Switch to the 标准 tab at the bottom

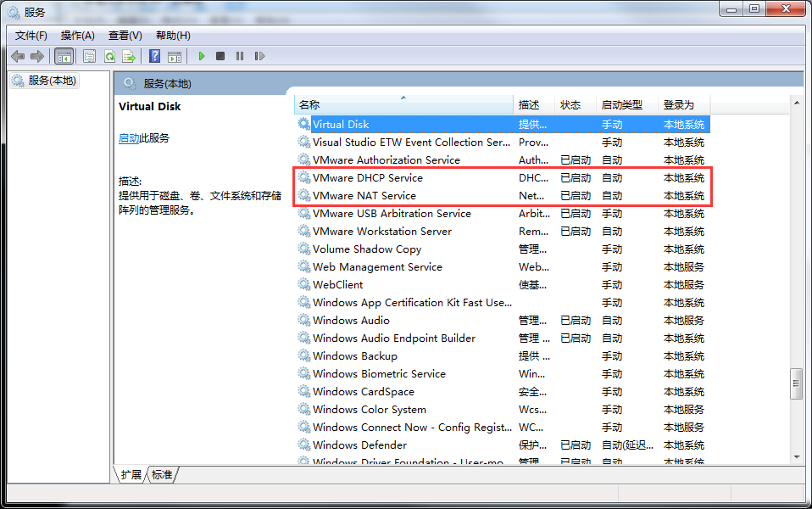[161, 475]
